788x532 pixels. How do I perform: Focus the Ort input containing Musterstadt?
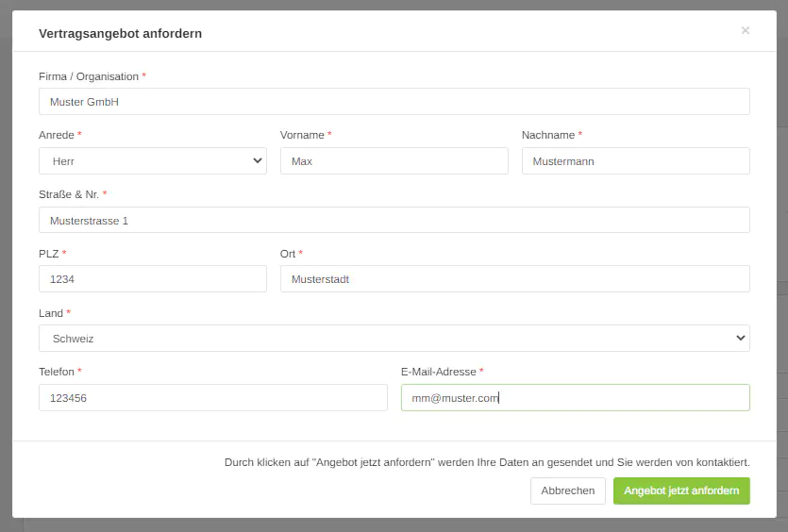(514, 279)
